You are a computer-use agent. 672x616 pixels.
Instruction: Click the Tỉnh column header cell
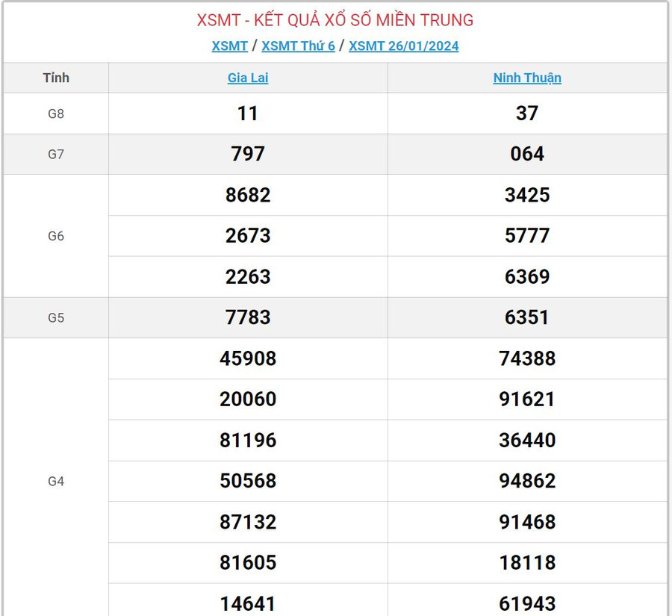pyautogui.click(x=56, y=78)
